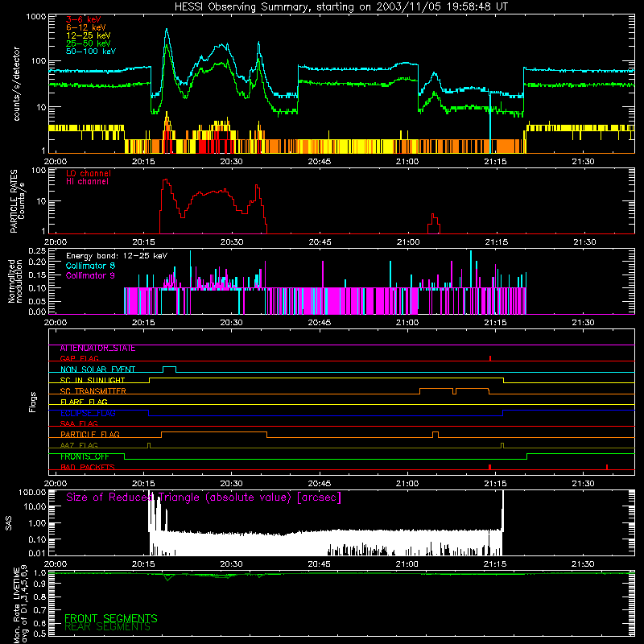Click the SC_TRANSMITTER flag label
Screen dimensions: 644x644
93,391
